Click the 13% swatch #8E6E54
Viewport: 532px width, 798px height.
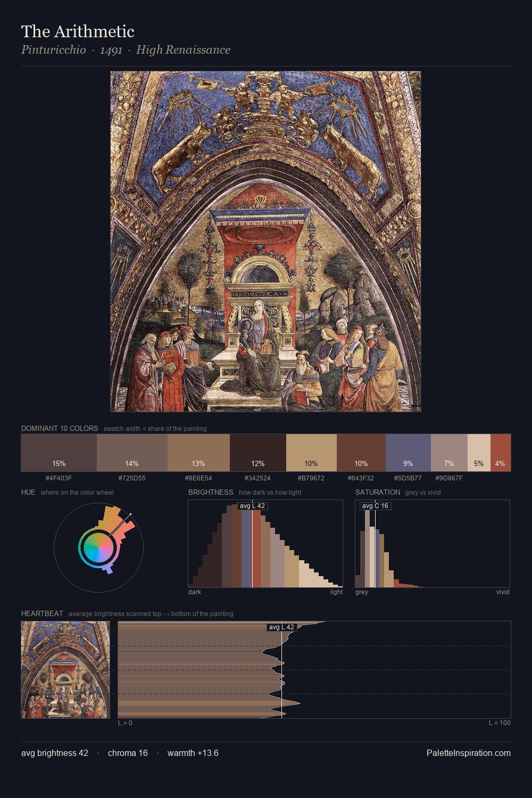tap(198, 453)
